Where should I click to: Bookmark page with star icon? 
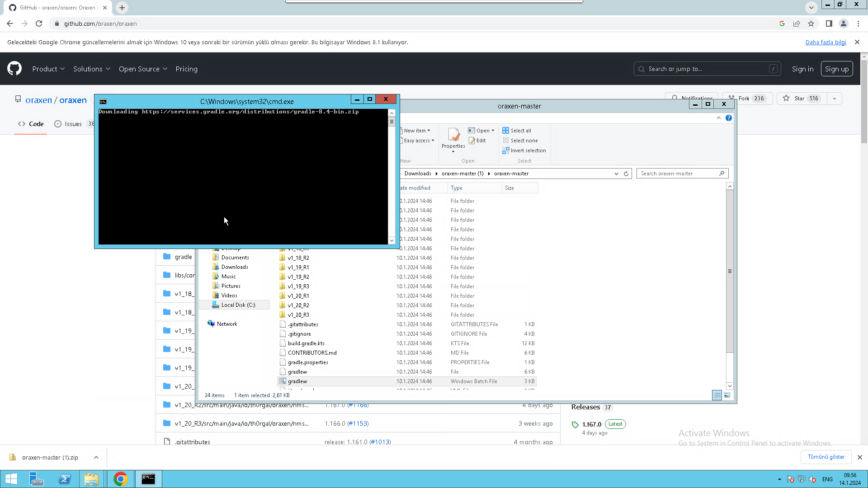811,23
